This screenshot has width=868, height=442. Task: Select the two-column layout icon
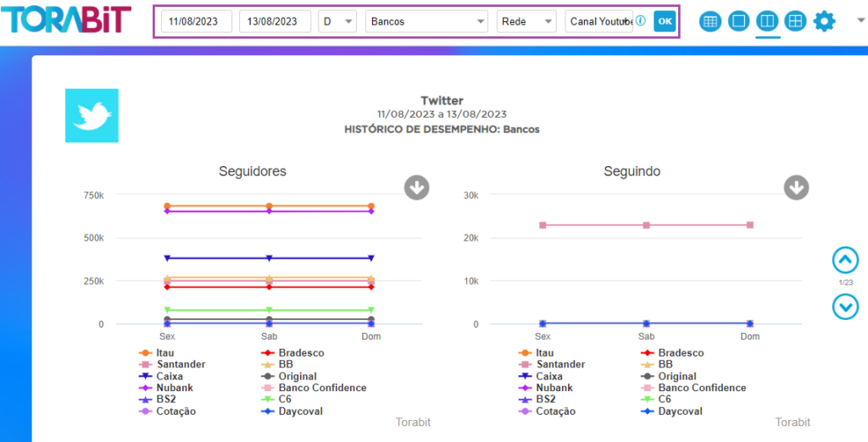pos(767,21)
